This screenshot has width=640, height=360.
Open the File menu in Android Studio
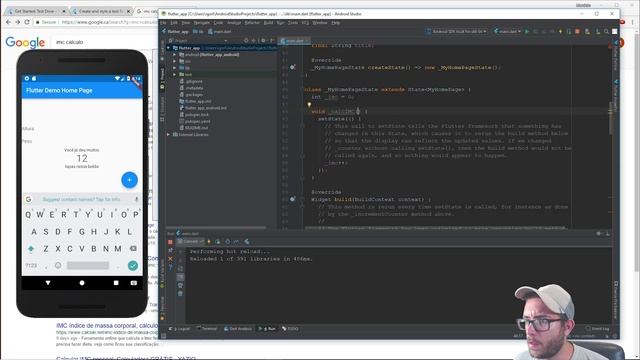tap(163, 23)
